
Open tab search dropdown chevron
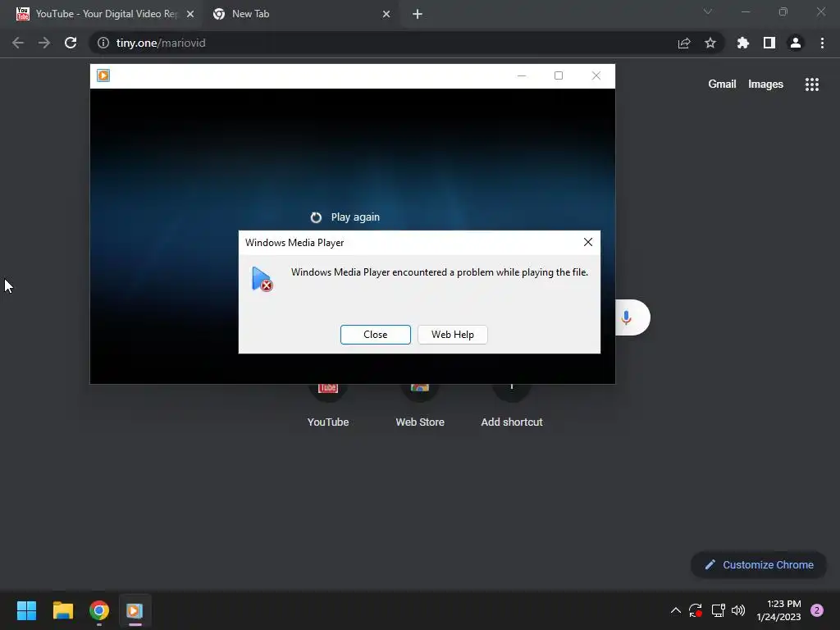708,11
